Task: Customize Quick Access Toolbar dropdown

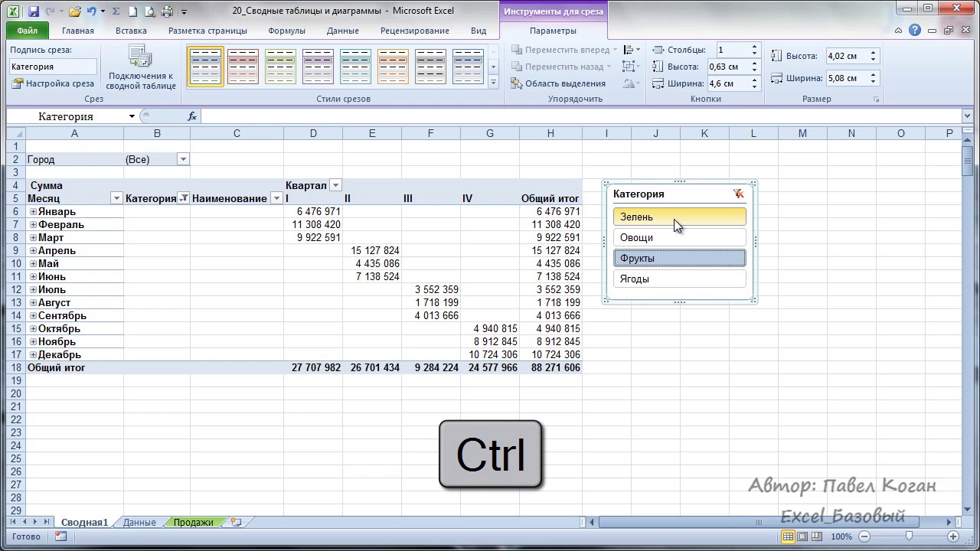Action: 184,12
